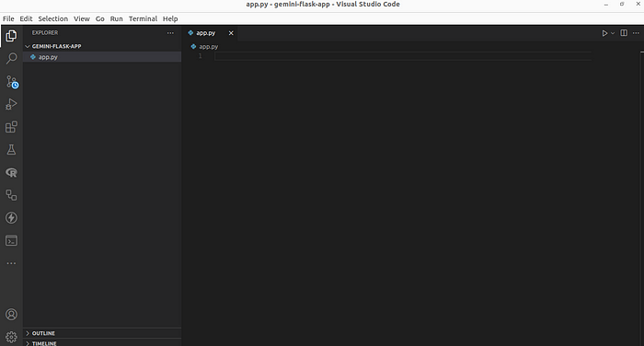Open the File menu

click(x=8, y=18)
